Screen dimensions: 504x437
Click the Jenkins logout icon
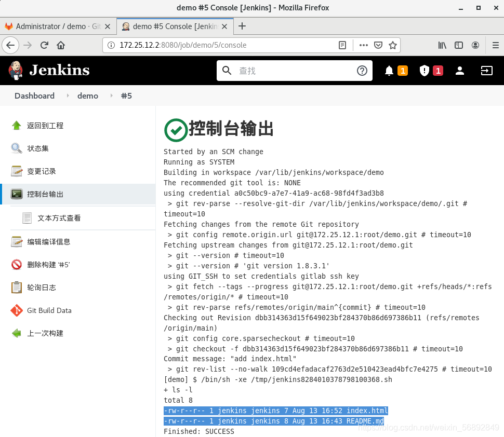point(486,71)
